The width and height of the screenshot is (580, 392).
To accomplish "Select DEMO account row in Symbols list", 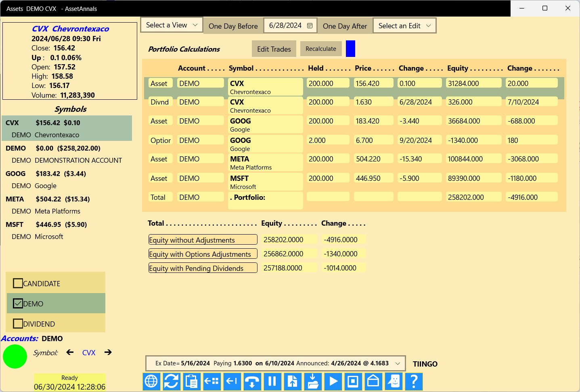I will point(67,154).
